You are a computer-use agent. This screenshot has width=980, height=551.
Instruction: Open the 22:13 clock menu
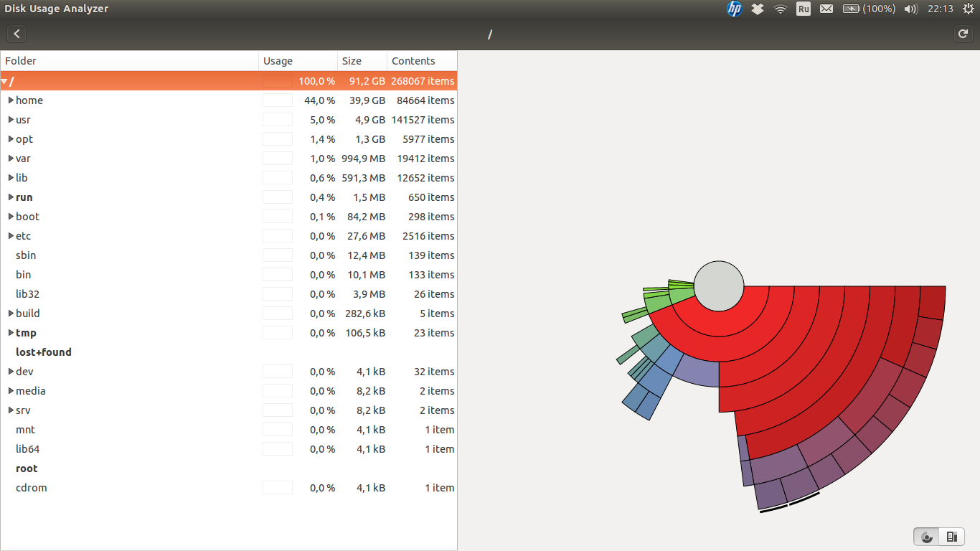point(940,9)
